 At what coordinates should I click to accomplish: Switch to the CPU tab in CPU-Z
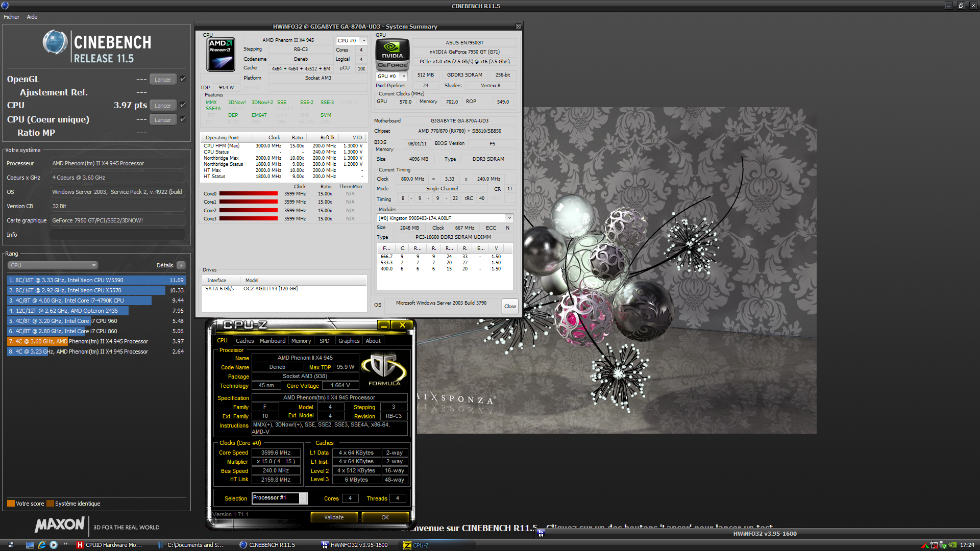pyautogui.click(x=223, y=340)
